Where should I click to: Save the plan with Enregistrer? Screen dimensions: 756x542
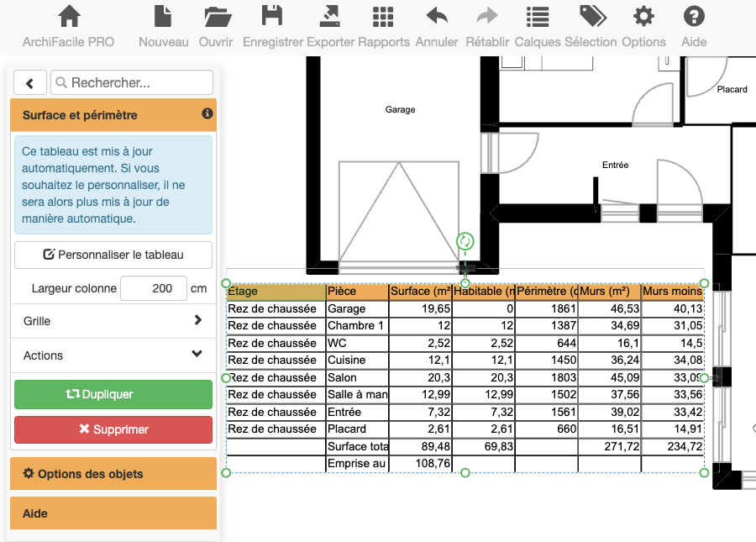272,17
